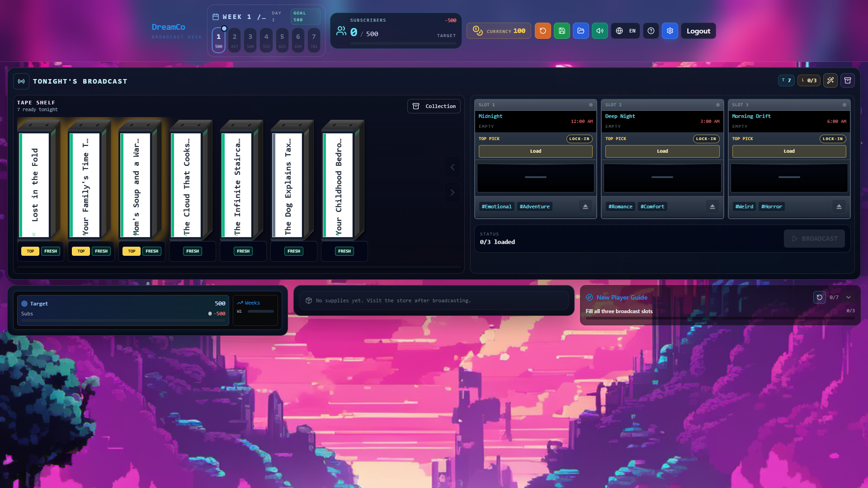Open the blue load folder icon
The image size is (868, 488).
click(580, 31)
